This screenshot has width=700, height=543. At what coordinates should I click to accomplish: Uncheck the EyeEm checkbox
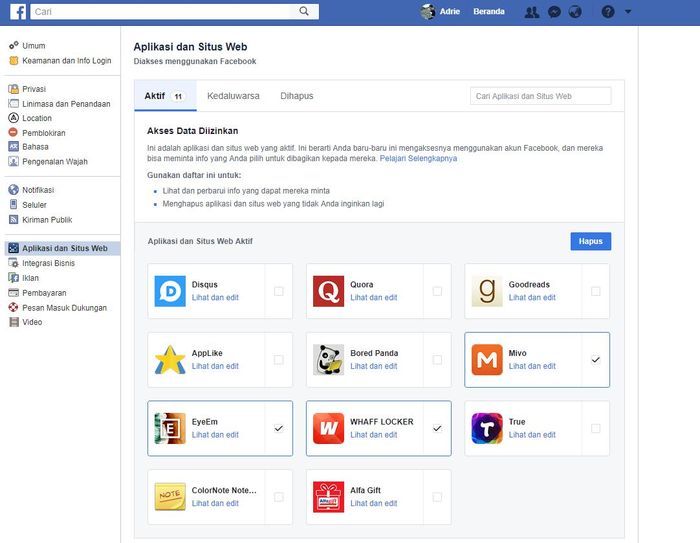tap(279, 428)
